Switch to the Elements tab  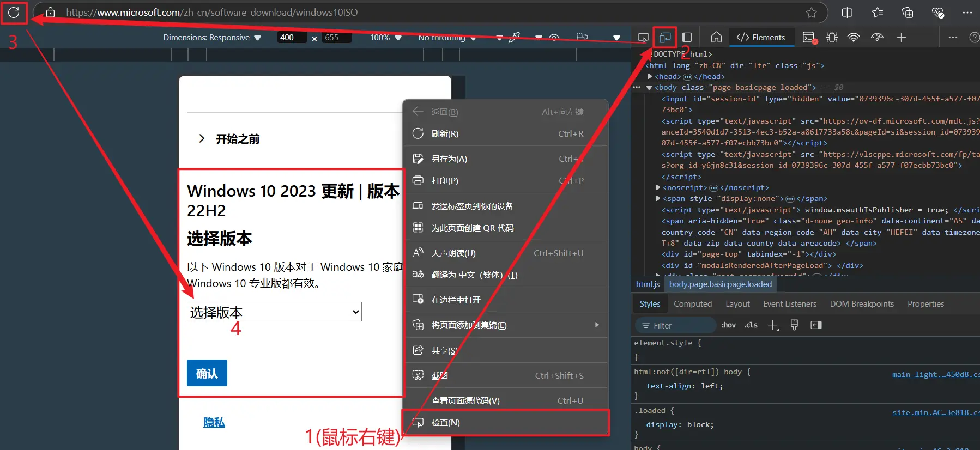pyautogui.click(x=761, y=38)
